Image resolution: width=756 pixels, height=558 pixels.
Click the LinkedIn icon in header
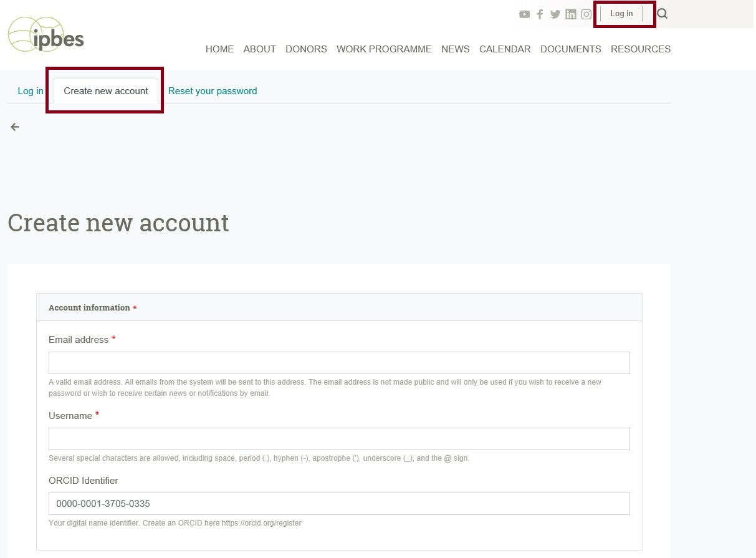tap(571, 14)
